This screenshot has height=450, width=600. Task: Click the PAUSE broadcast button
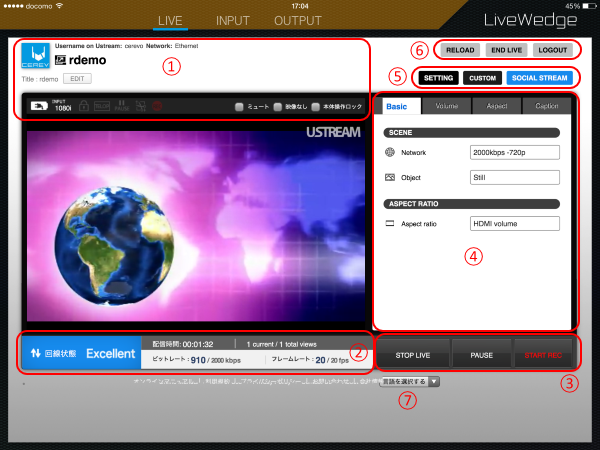(481, 355)
